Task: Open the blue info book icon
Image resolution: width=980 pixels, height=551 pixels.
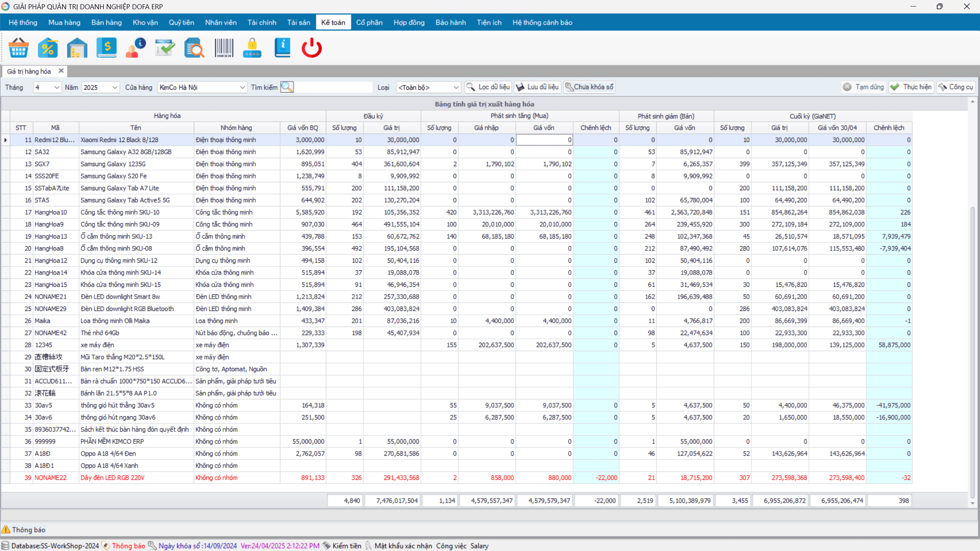Action: (282, 48)
